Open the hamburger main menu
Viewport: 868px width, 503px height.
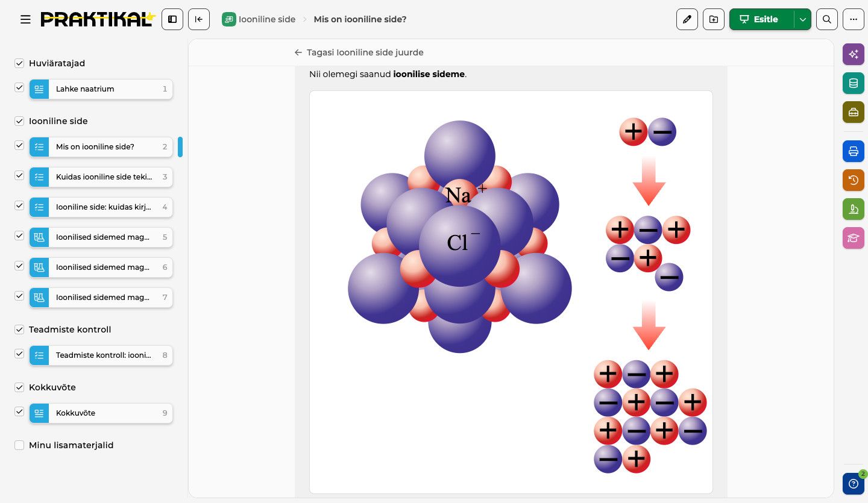click(x=25, y=19)
